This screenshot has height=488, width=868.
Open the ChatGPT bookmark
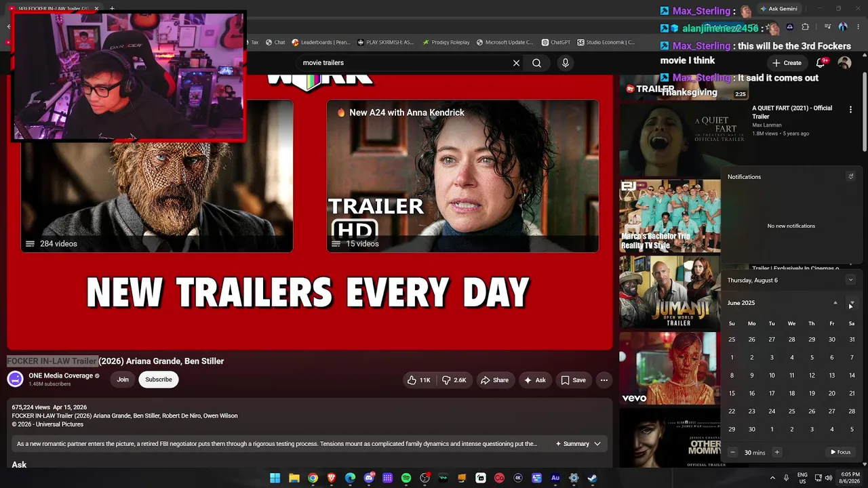(x=555, y=42)
